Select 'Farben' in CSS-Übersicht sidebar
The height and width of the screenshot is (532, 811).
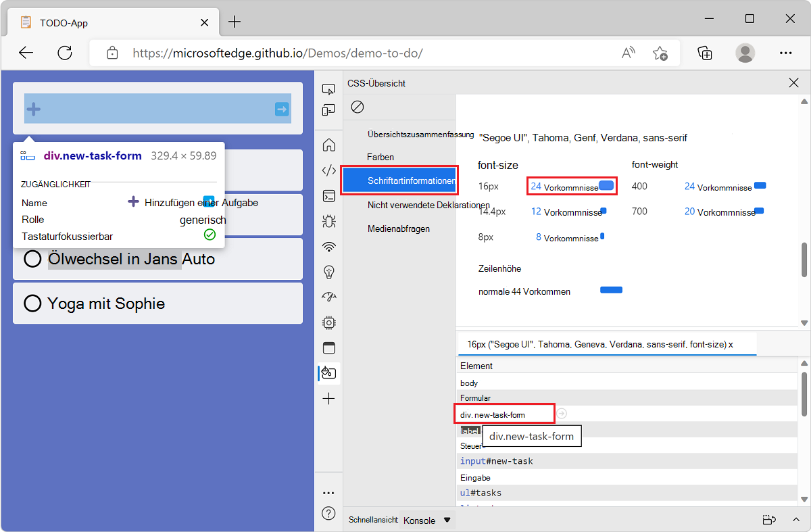pyautogui.click(x=380, y=157)
